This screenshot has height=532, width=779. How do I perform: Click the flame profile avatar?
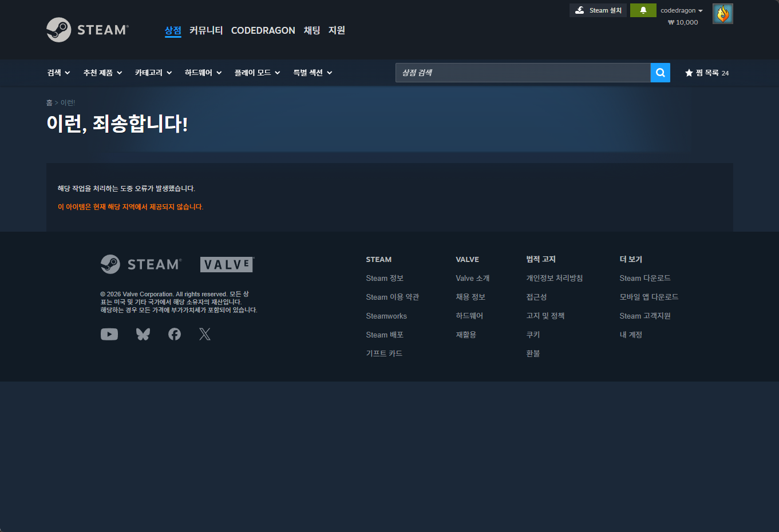722,14
